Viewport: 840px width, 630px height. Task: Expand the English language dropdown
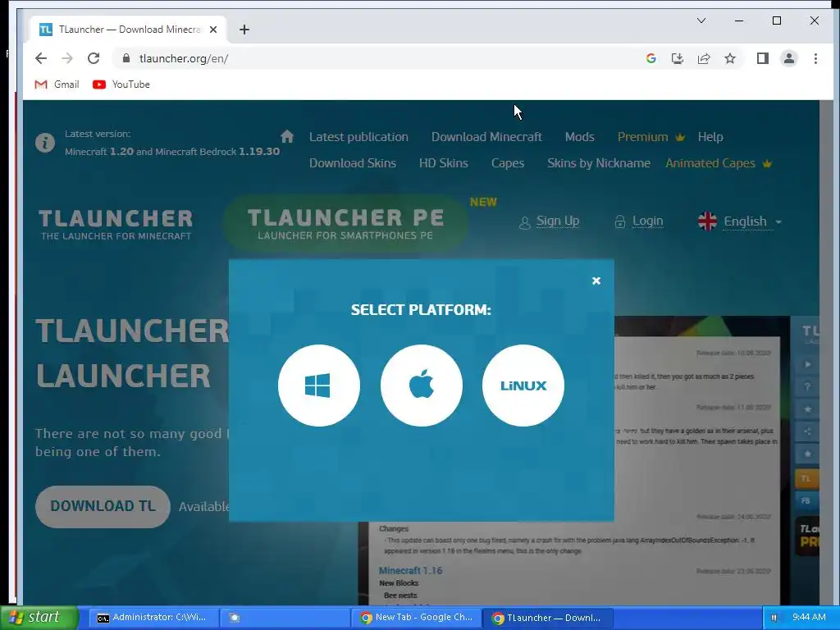click(x=740, y=221)
